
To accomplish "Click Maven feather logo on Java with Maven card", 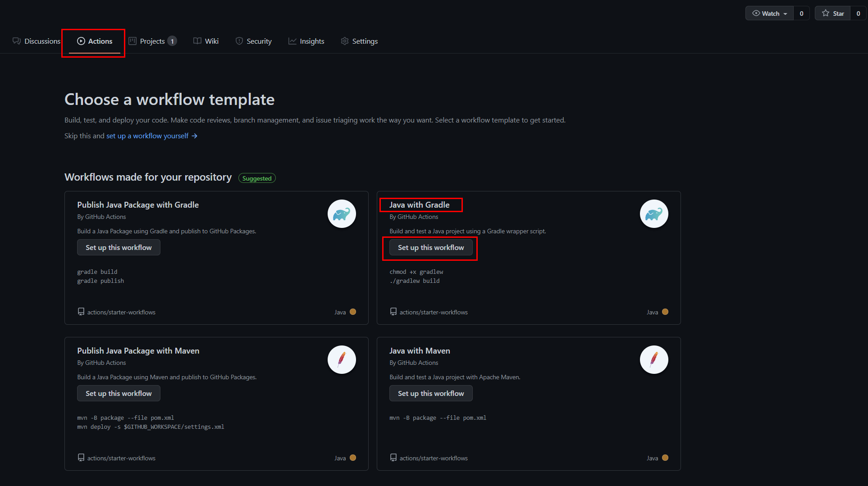I will [x=654, y=359].
